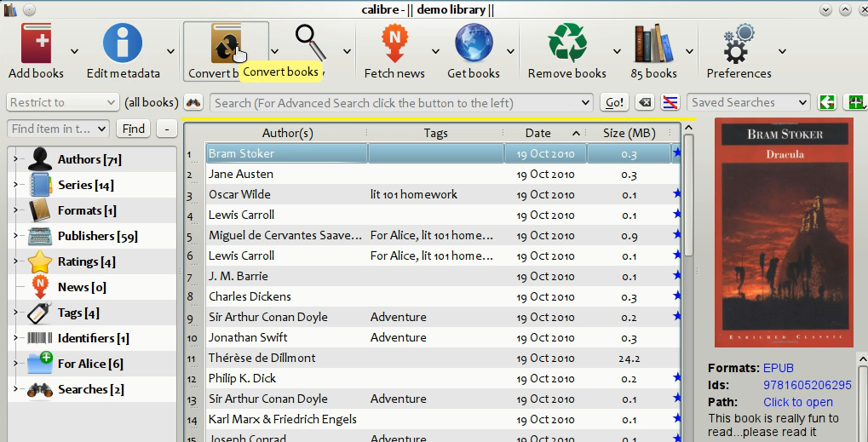This screenshot has height=442, width=868.
Task: Select Publishers [59] category
Action: (97, 236)
